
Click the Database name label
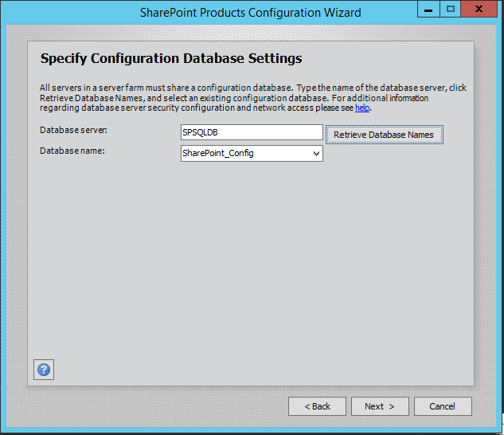click(72, 151)
